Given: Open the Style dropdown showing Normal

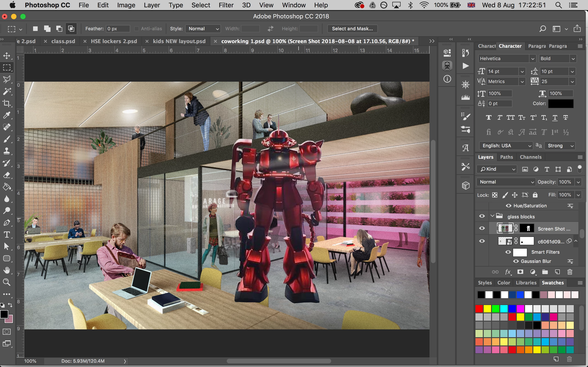Looking at the screenshot, I should 203,29.
